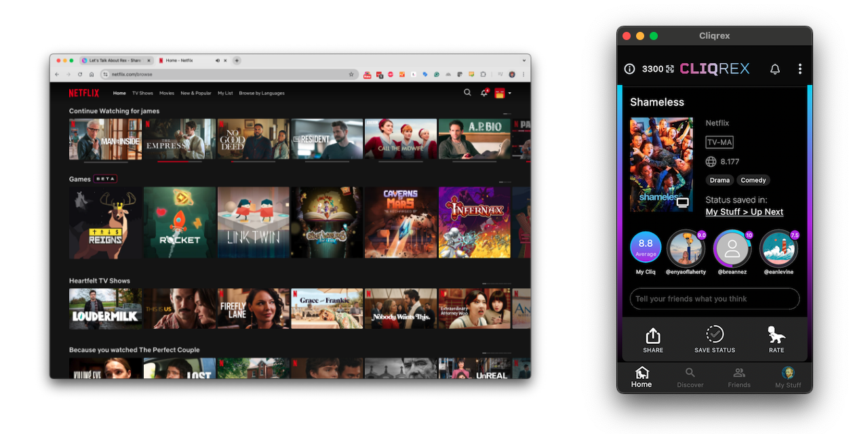868x434 pixels.
Task: Close the Home - Netflix browser tab
Action: coord(225,60)
